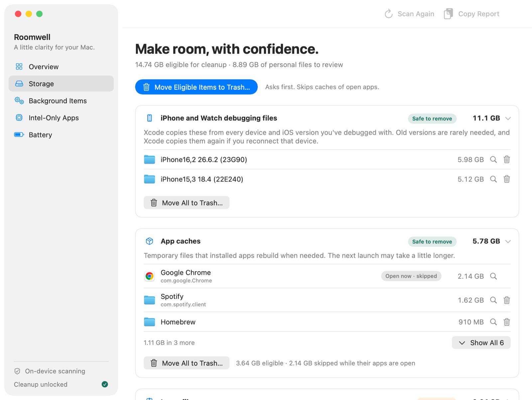Click the 1.11 GB in 3 more text
This screenshot has width=532, height=400.
pos(169,343)
